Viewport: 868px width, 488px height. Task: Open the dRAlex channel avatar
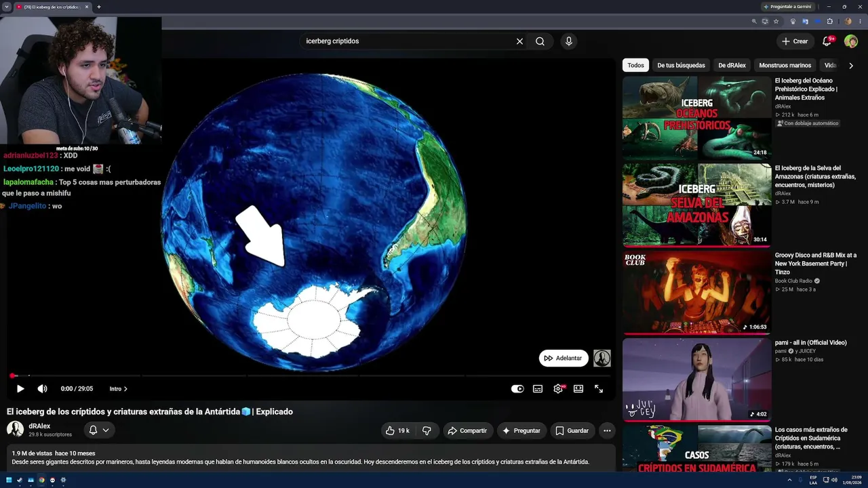(x=15, y=430)
